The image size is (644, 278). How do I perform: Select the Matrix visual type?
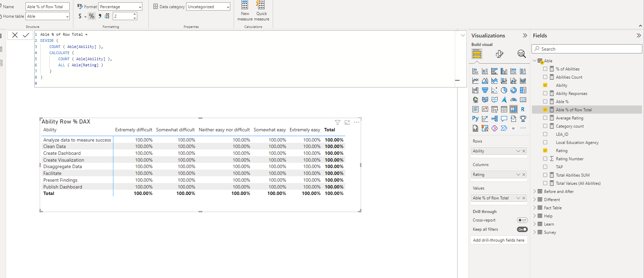click(514, 109)
